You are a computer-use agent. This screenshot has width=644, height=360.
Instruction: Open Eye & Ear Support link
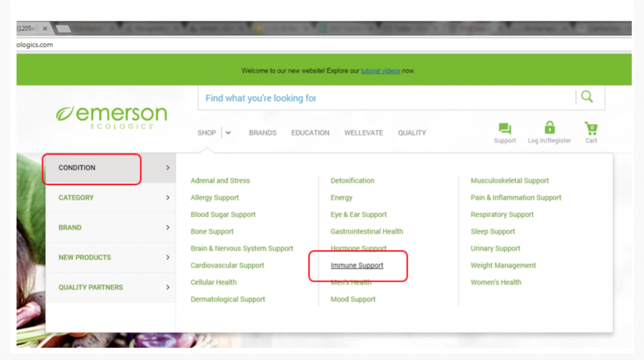[x=358, y=215]
